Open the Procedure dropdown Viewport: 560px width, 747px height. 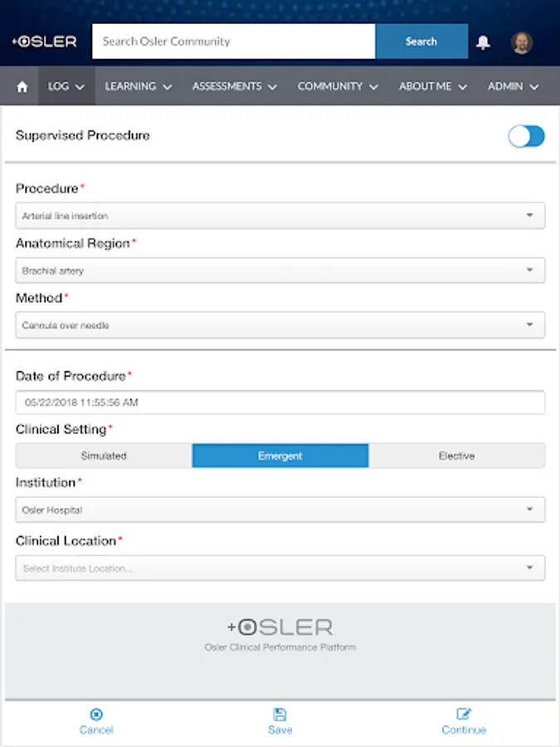280,216
